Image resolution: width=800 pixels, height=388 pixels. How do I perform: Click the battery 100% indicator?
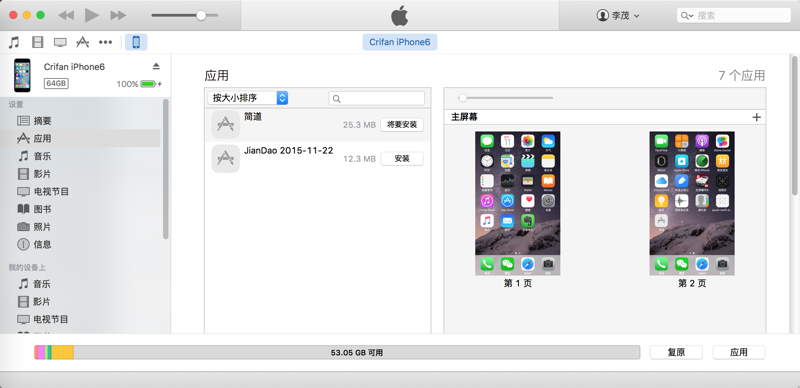[139, 84]
